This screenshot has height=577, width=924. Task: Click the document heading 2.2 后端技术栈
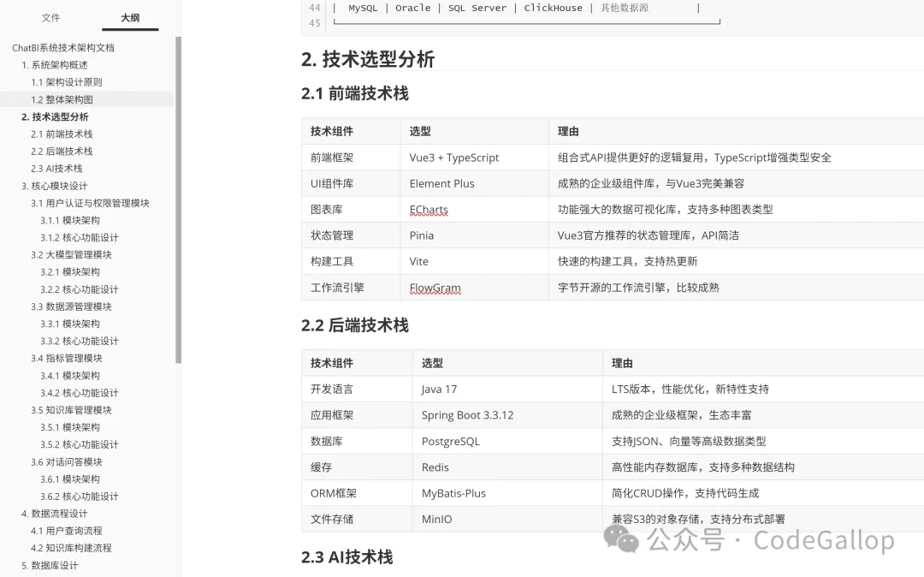coord(355,325)
